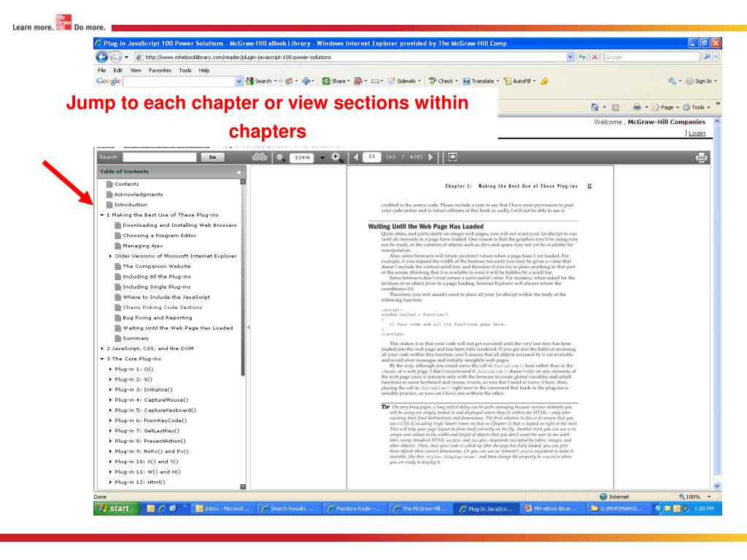Open the address bar history dropdown

tap(570, 57)
